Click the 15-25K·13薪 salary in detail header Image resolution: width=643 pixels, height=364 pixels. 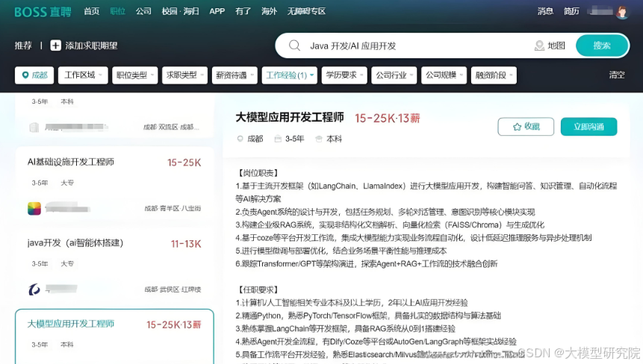[388, 119]
